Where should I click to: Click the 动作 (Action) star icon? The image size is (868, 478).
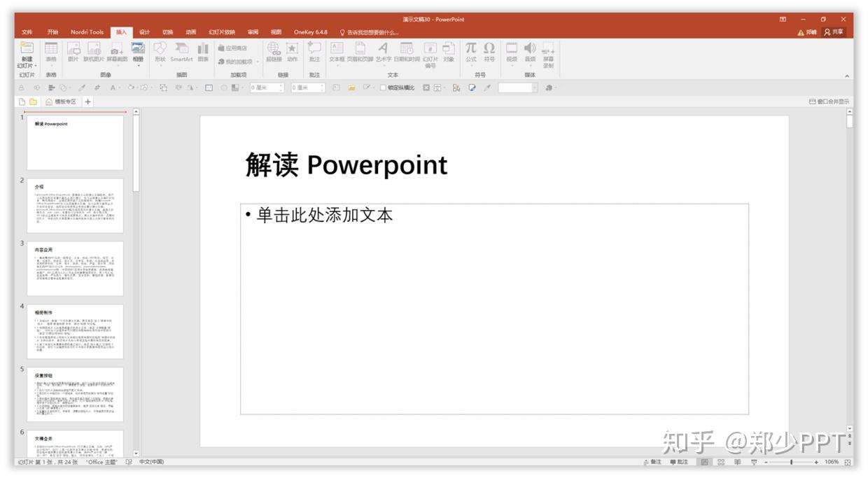tap(292, 48)
